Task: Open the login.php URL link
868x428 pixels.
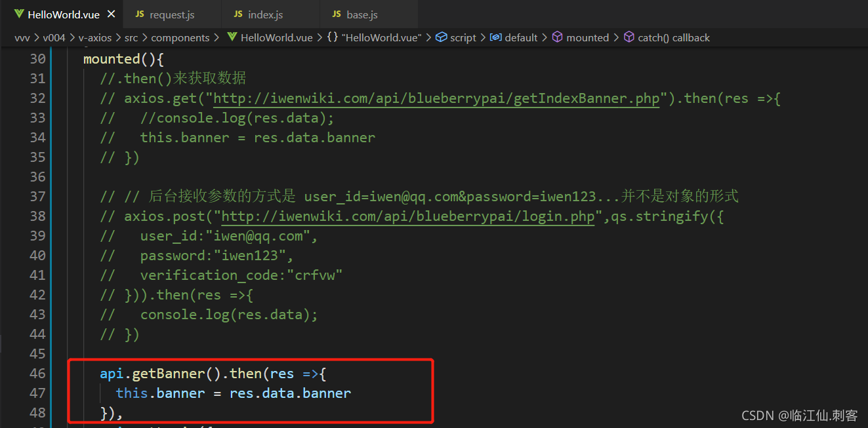Action: (408, 216)
